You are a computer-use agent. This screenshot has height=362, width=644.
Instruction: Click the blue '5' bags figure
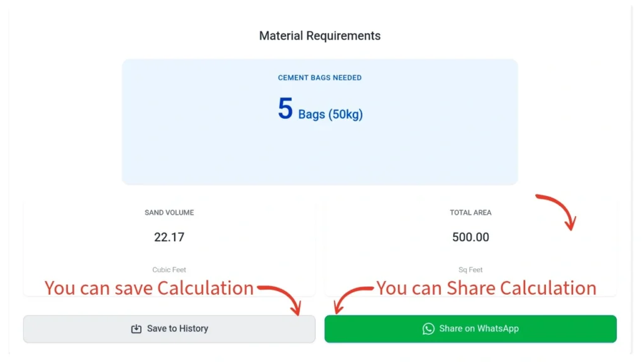284,108
